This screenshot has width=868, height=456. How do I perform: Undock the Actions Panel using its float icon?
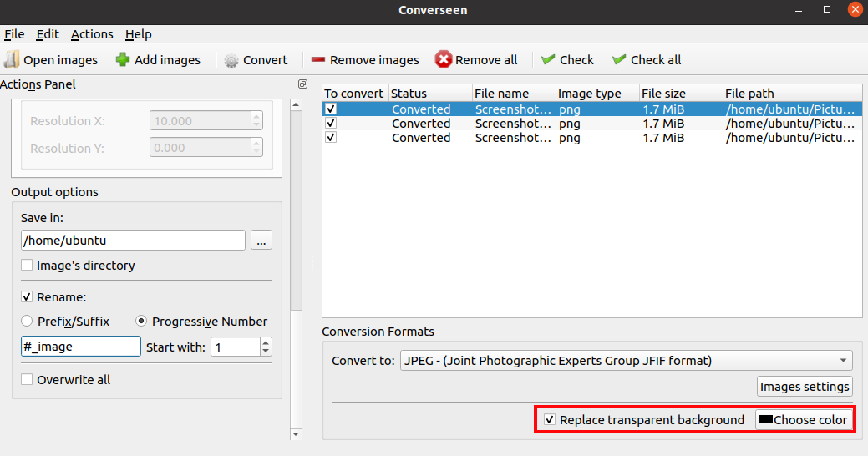(302, 84)
